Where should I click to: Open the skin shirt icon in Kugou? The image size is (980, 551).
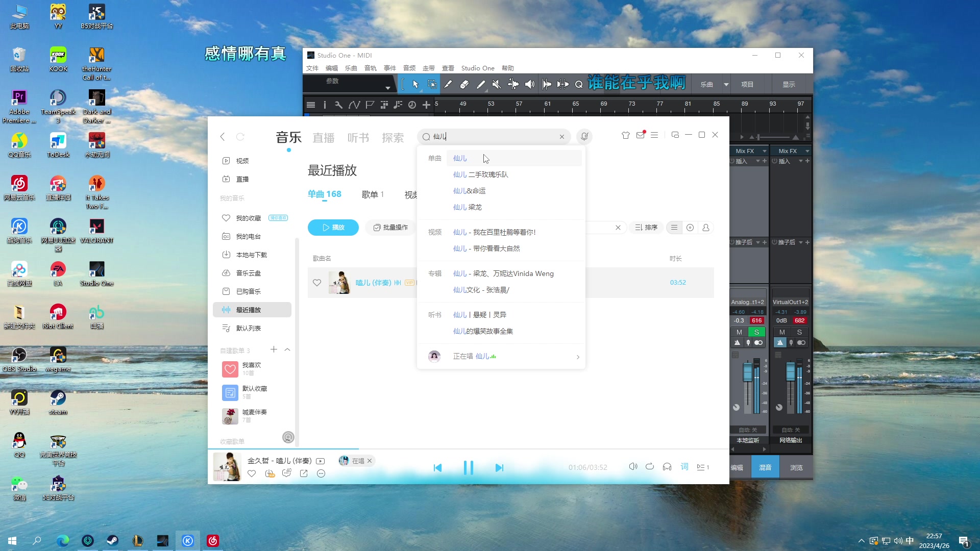tap(626, 135)
